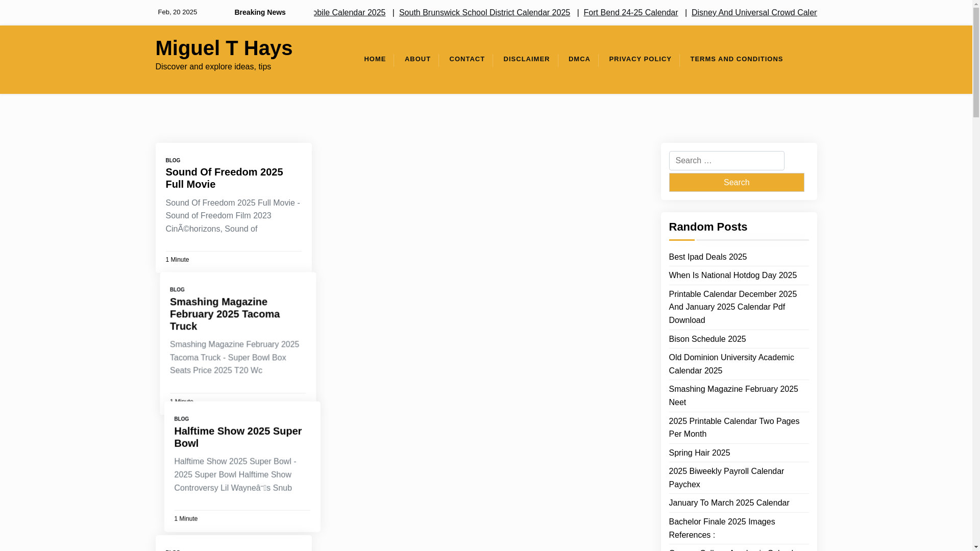Open the HOME menu item
The width and height of the screenshot is (980, 551).
tap(375, 59)
